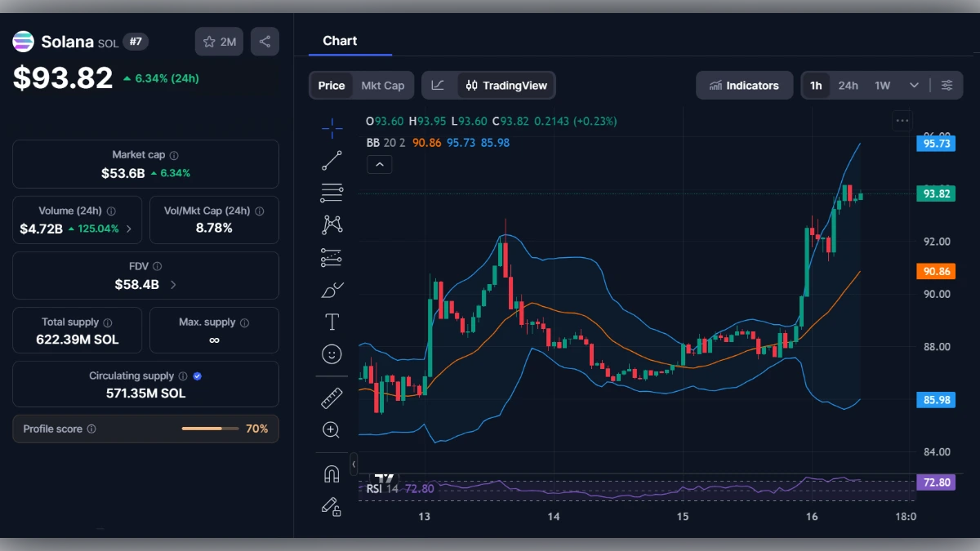
Task: Switch the chart to Mkt Cap view
Action: [x=384, y=85]
